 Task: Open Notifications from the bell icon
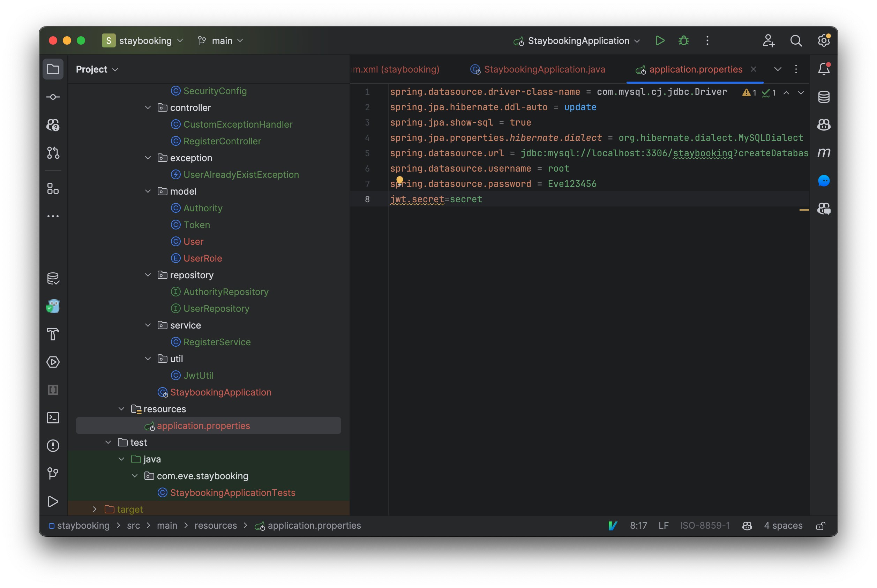(x=824, y=69)
